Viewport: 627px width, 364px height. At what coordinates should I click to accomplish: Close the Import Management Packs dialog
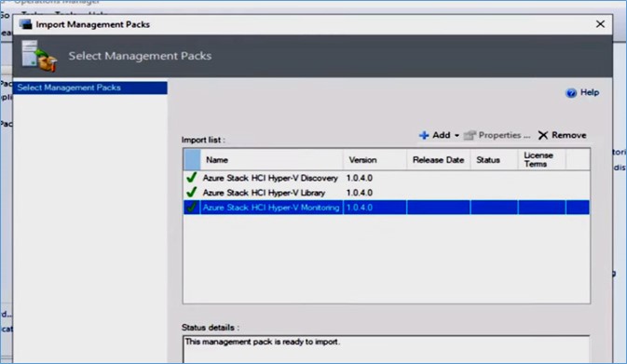tap(600, 24)
